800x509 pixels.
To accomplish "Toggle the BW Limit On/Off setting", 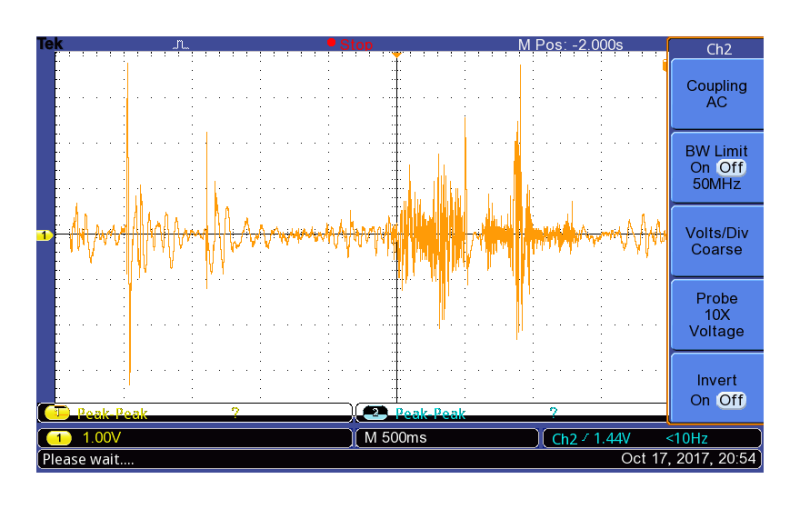I will [x=716, y=168].
